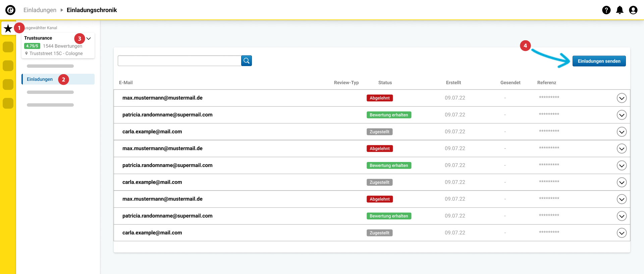Select the third max.mustermann@mustermail.de email
Screen dimensions: 644x274
click(x=162, y=199)
